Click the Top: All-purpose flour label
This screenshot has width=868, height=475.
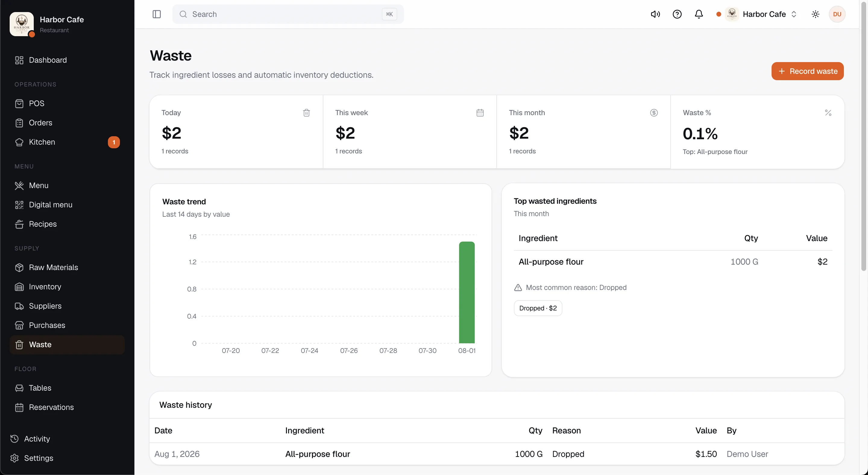click(715, 152)
